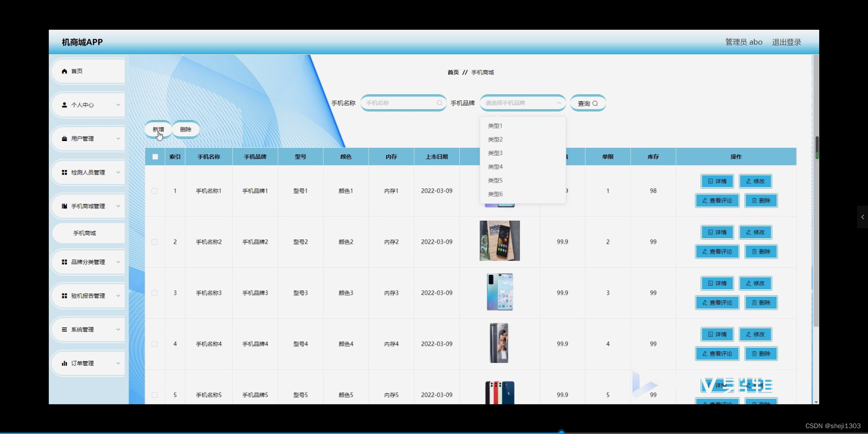Click the 系统管理 settings icon in sidebar
The height and width of the screenshot is (434, 868).
tap(64, 329)
